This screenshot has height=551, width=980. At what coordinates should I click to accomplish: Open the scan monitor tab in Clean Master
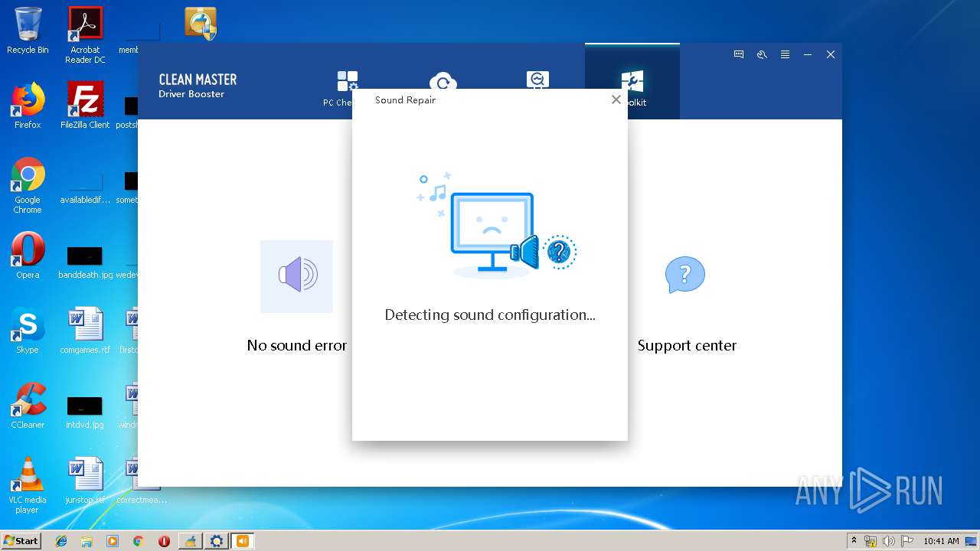[x=537, y=80]
